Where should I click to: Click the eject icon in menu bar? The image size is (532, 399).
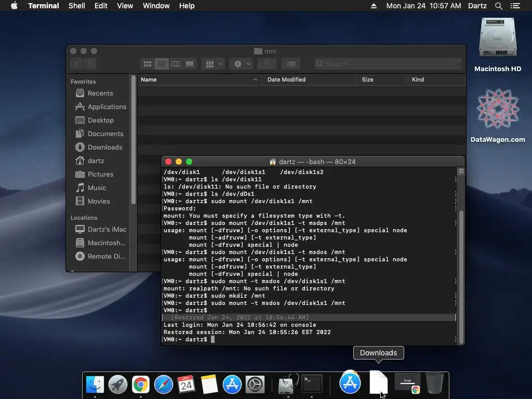[374, 6]
